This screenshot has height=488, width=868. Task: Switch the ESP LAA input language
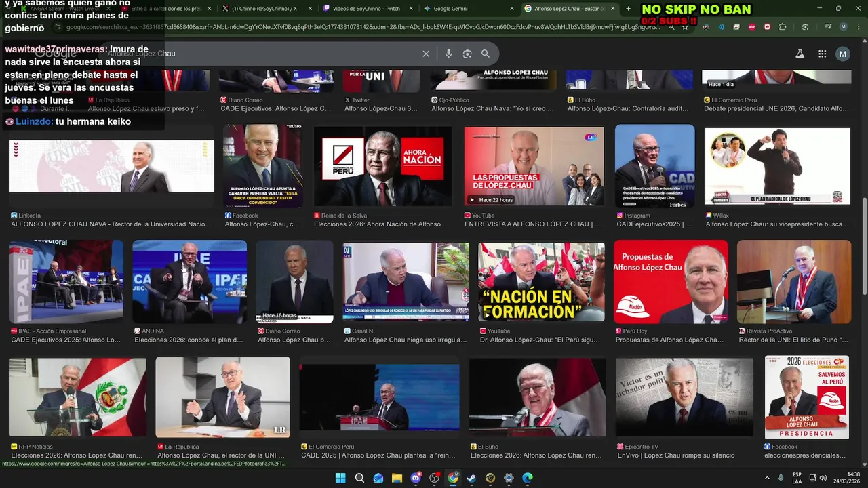tap(797, 478)
